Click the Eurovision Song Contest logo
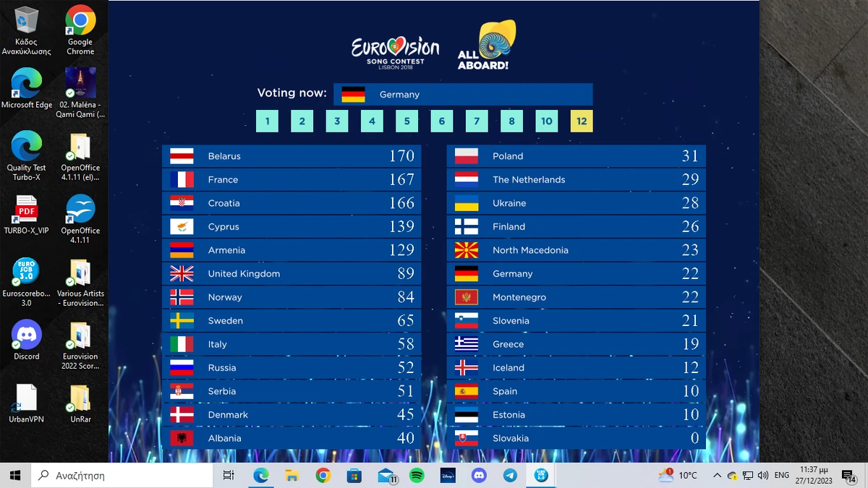Screen dimensions: 868x488 click(x=395, y=47)
